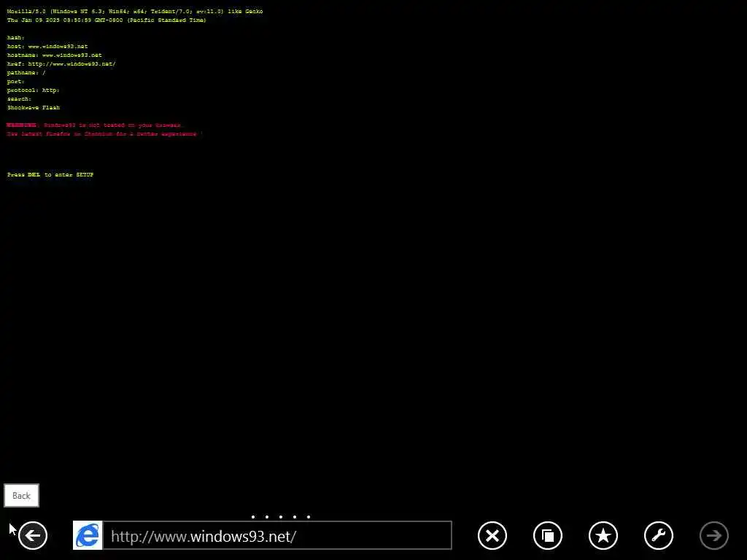Stop loading with the X button
The image size is (747, 560).
(x=492, y=536)
